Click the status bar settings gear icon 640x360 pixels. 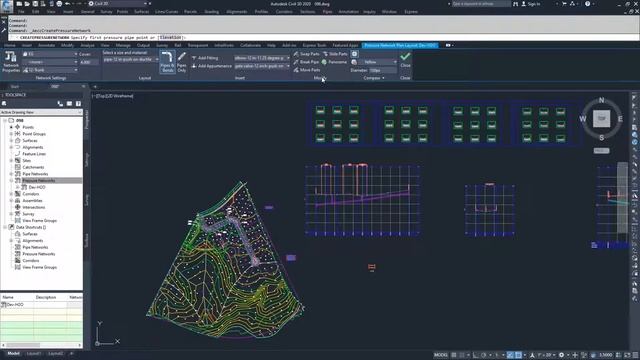(561, 355)
